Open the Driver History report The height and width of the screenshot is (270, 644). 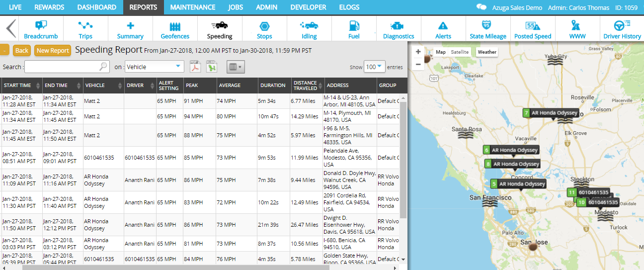coord(622,29)
